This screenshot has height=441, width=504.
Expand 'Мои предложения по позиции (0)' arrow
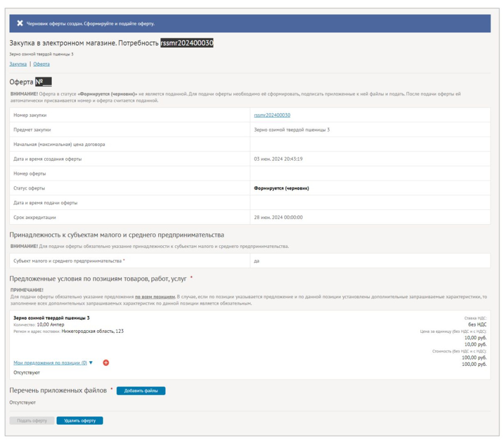point(91,363)
